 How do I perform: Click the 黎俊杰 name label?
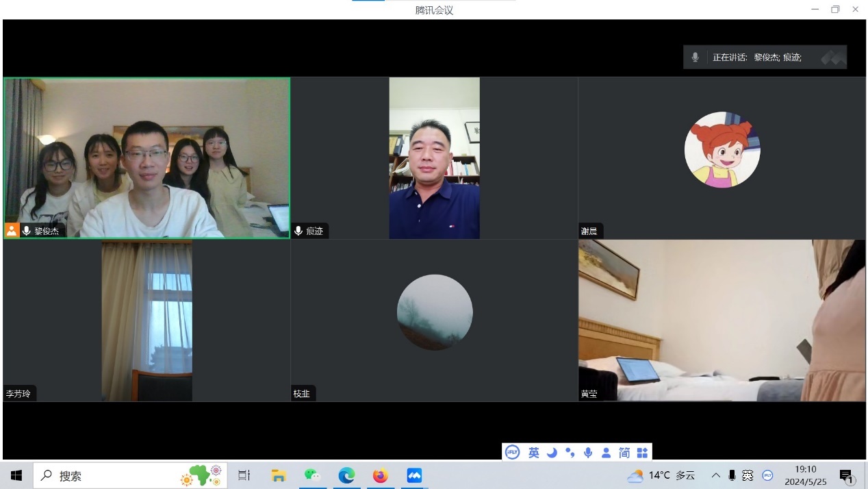(x=47, y=231)
